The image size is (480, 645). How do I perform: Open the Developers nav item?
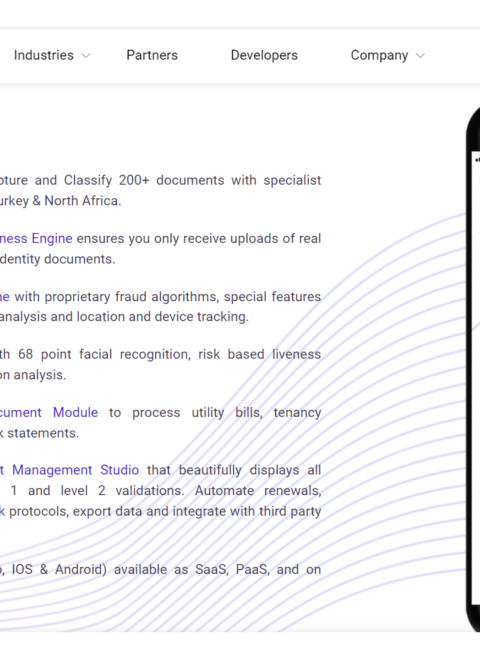[x=264, y=55]
